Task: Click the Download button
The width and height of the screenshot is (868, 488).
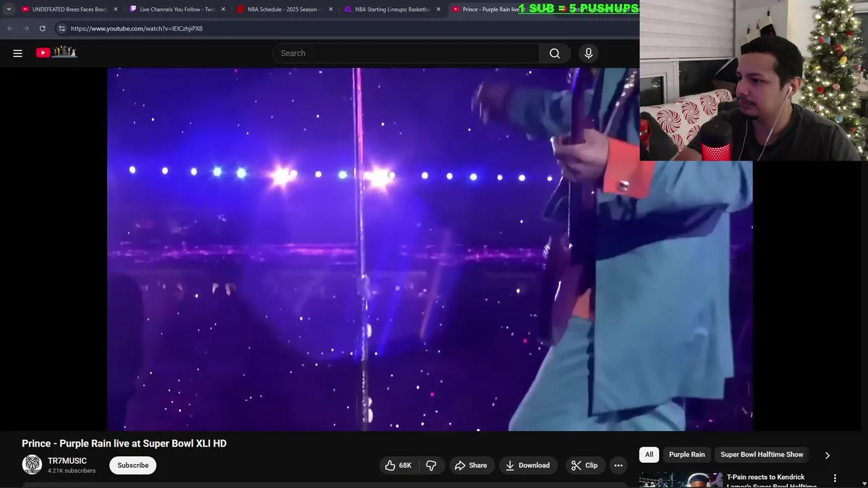Action: pos(528,465)
